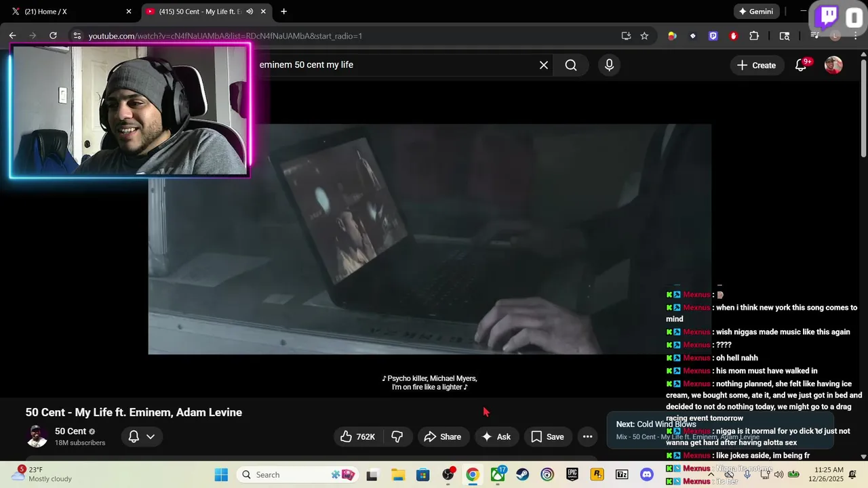The height and width of the screenshot is (488, 868).
Task: Click the video player showing the laptop
Action: pos(429,239)
